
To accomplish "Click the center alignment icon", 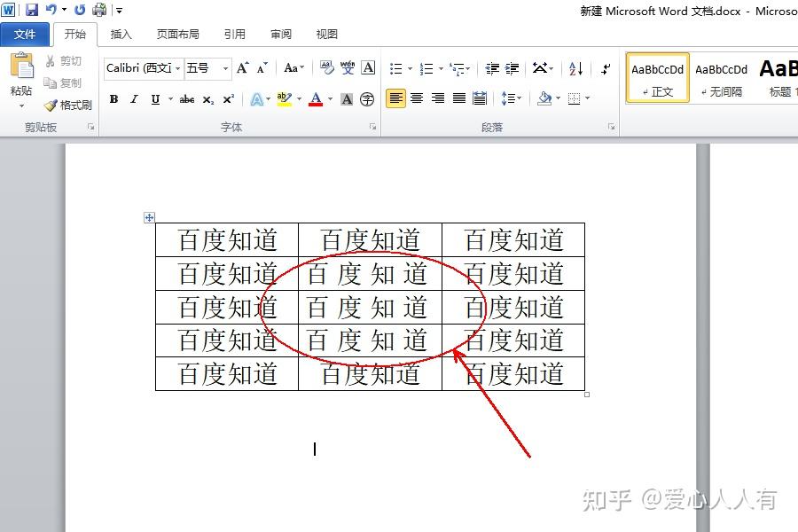I will tap(417, 98).
